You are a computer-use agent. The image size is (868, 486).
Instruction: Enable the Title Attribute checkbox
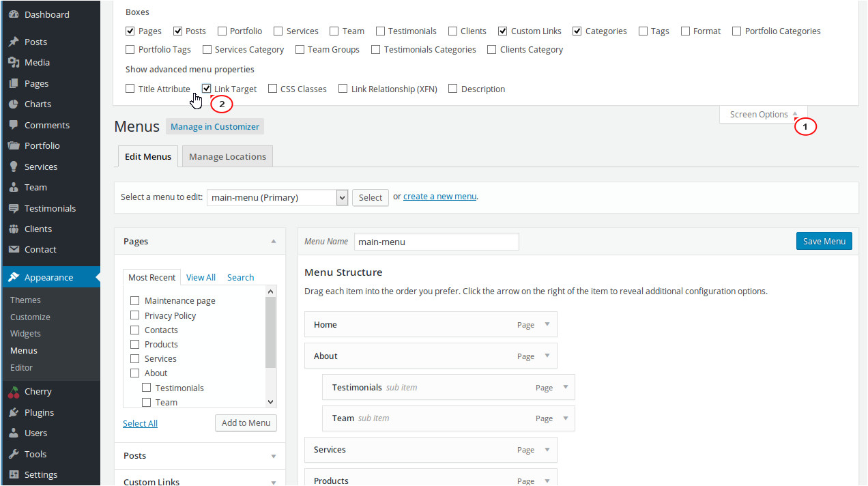[x=130, y=89]
